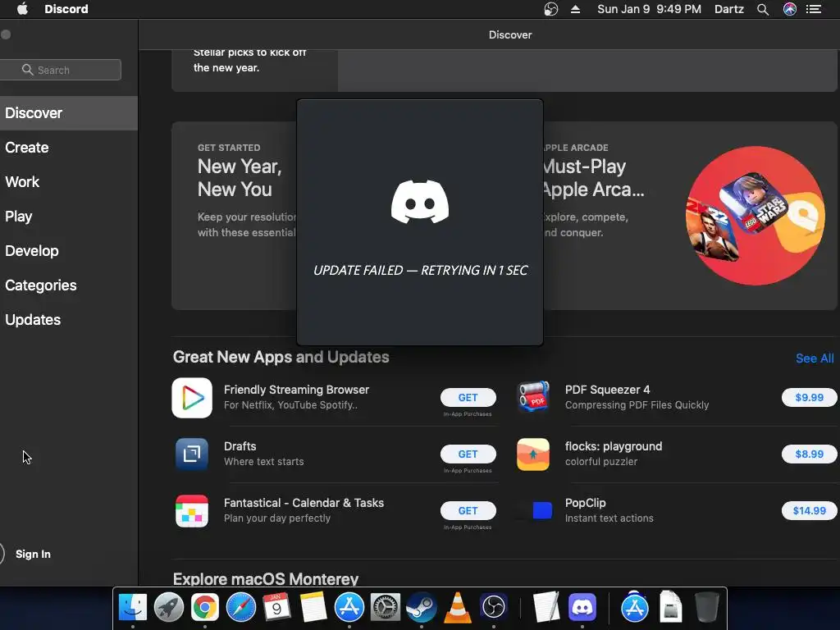Open TextEdit icon in Dock
Image resolution: width=840 pixels, height=630 pixels.
546,608
